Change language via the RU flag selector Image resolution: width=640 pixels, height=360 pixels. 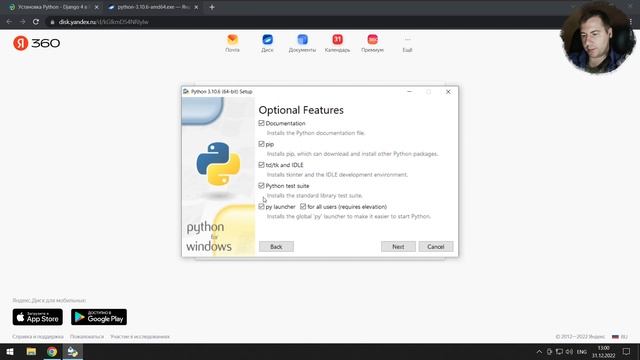coord(620,337)
